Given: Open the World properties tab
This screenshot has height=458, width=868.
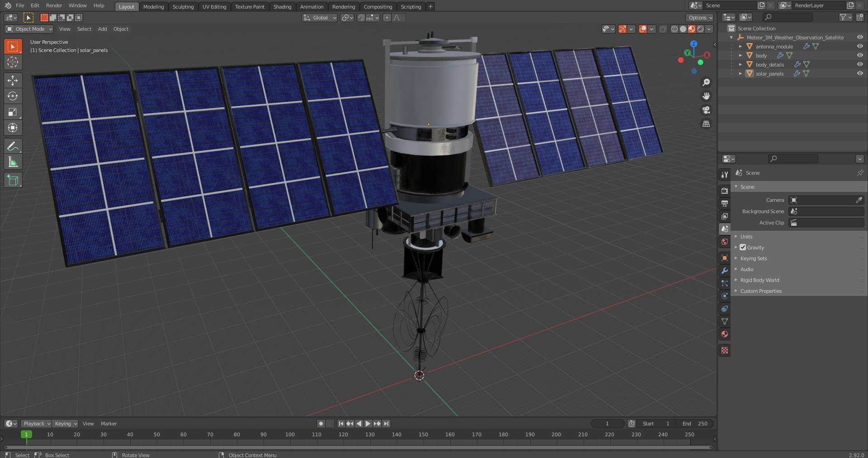Looking at the screenshot, I should pyautogui.click(x=725, y=242).
